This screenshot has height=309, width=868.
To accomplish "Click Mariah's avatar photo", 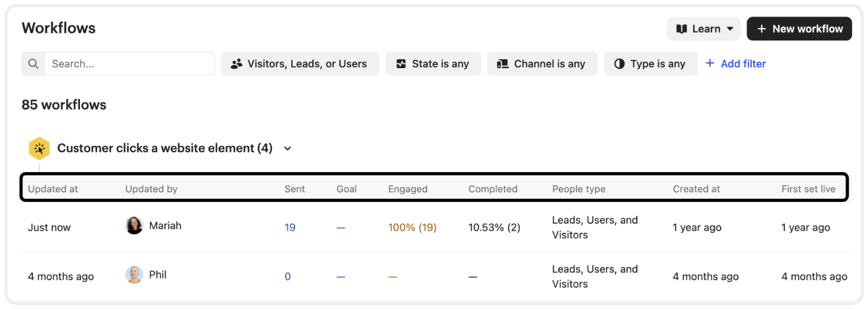I will (x=134, y=225).
